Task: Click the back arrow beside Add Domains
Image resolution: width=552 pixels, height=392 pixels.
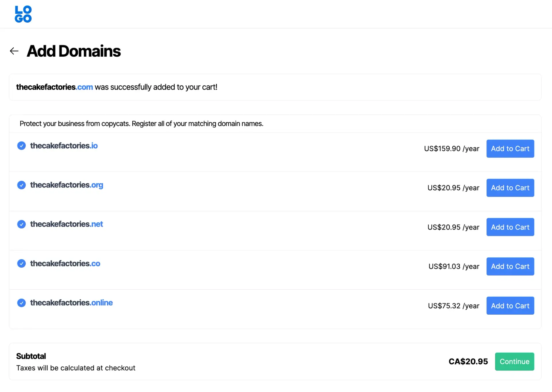Action: (14, 51)
